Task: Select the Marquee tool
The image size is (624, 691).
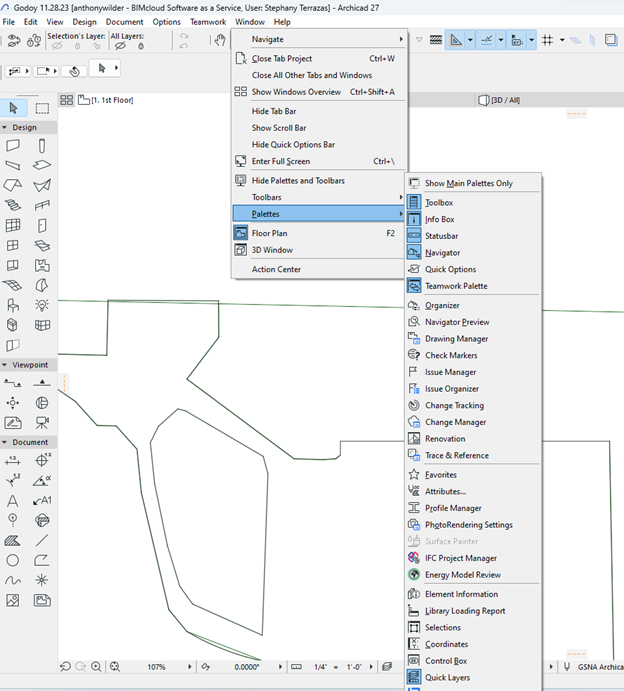Action: pos(42,108)
